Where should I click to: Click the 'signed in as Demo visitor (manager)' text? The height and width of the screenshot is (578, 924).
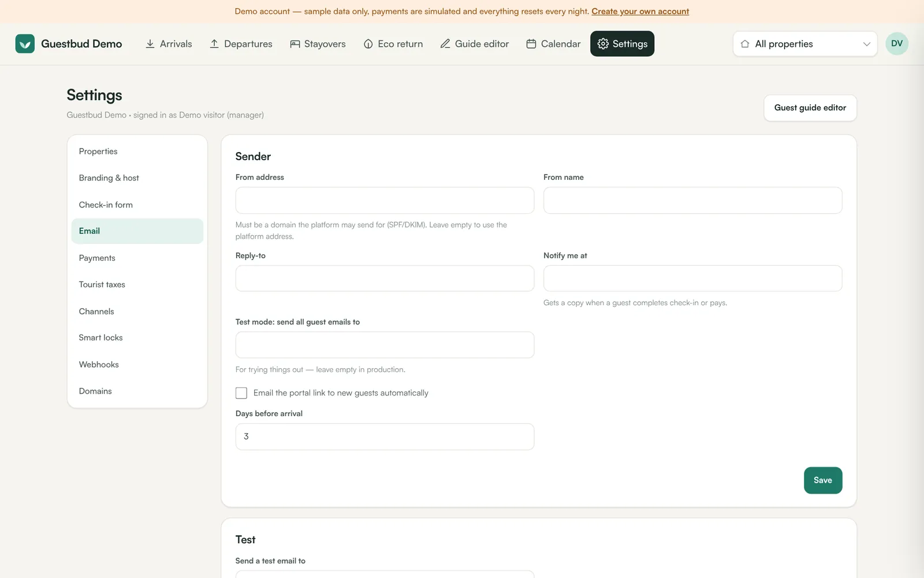click(199, 115)
